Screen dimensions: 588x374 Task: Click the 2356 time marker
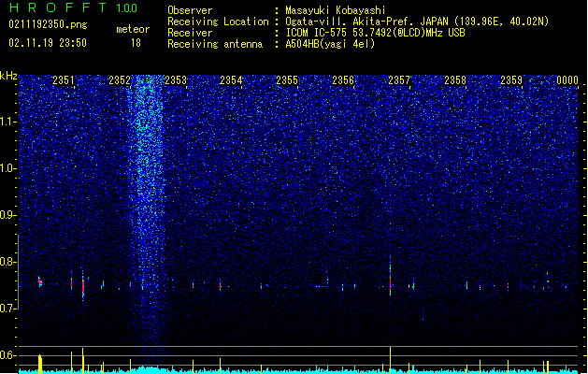[x=343, y=80]
